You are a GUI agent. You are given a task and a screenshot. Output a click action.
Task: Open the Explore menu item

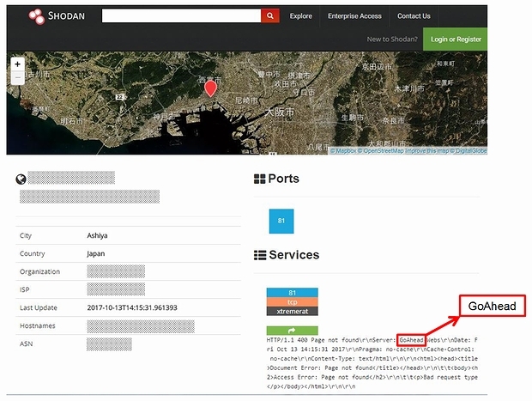click(x=301, y=15)
